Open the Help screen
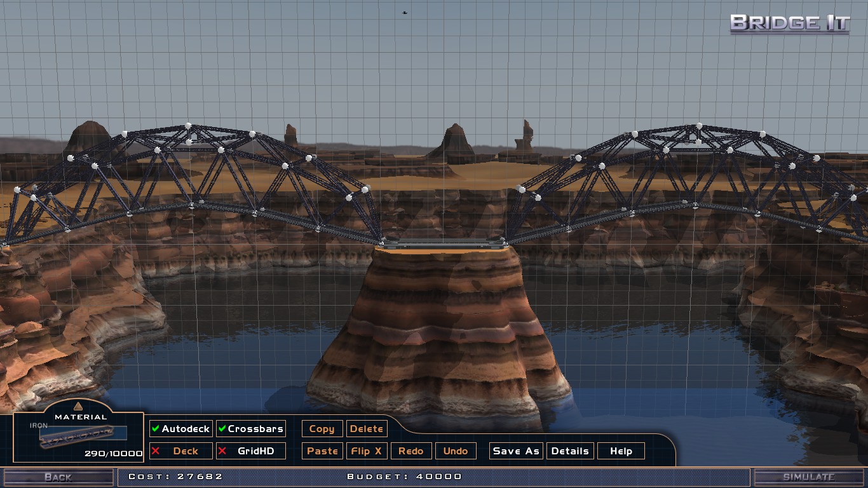868x488 pixels. [621, 451]
